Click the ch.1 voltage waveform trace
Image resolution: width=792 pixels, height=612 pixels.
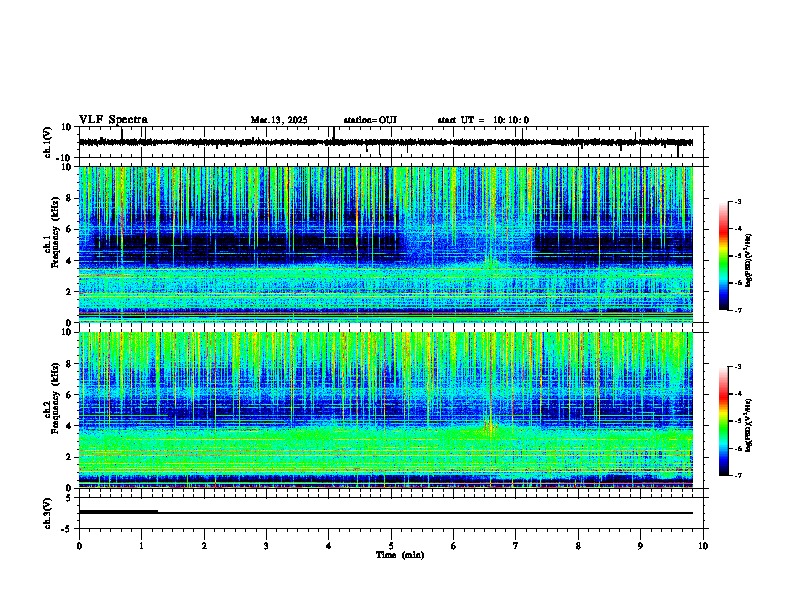click(386, 142)
